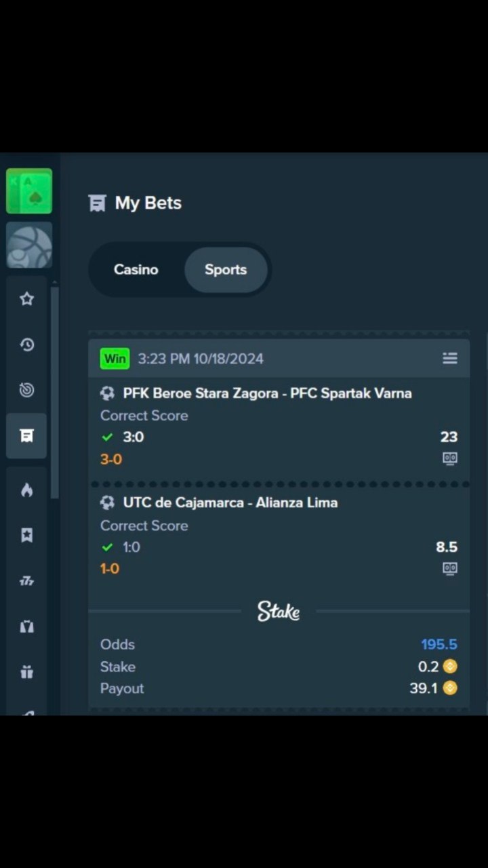
Task: Open bet slip options list icon
Action: (x=450, y=358)
